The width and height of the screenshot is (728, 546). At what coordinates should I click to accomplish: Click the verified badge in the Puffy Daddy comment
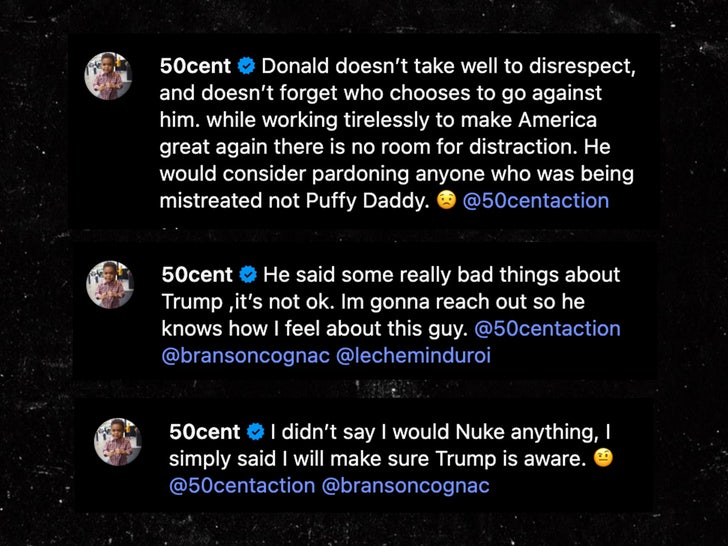(247, 67)
